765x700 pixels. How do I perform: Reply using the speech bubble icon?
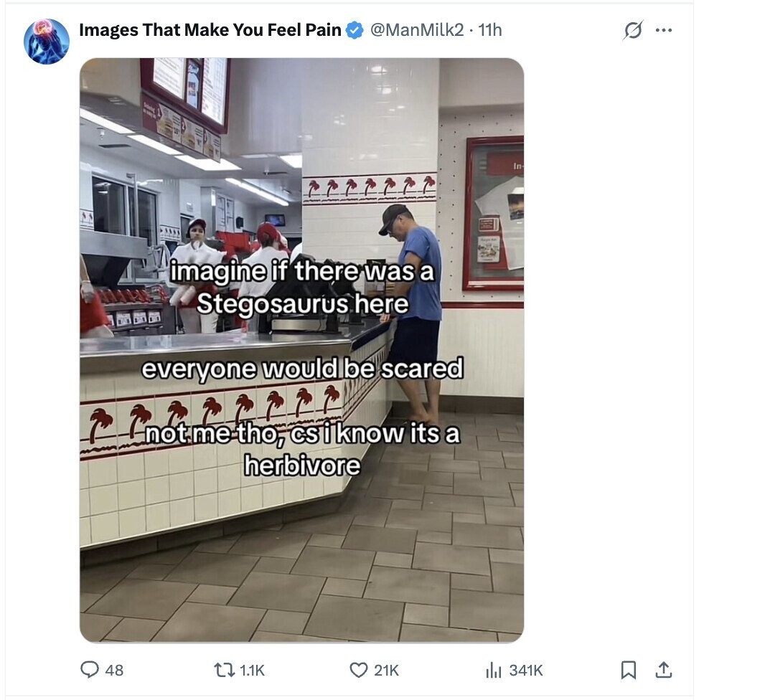89,670
